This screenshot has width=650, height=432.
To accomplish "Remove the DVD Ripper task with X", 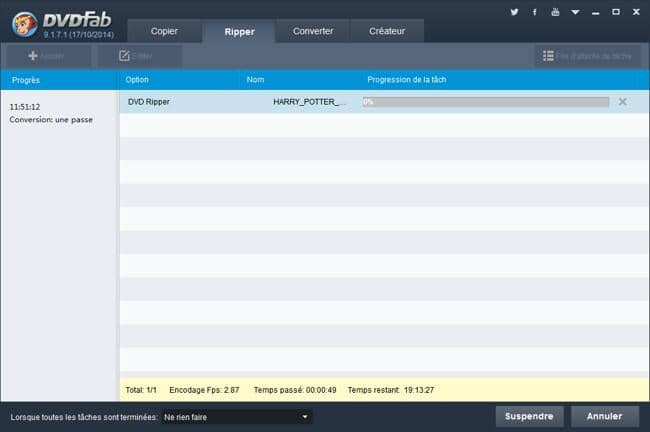I will [622, 102].
